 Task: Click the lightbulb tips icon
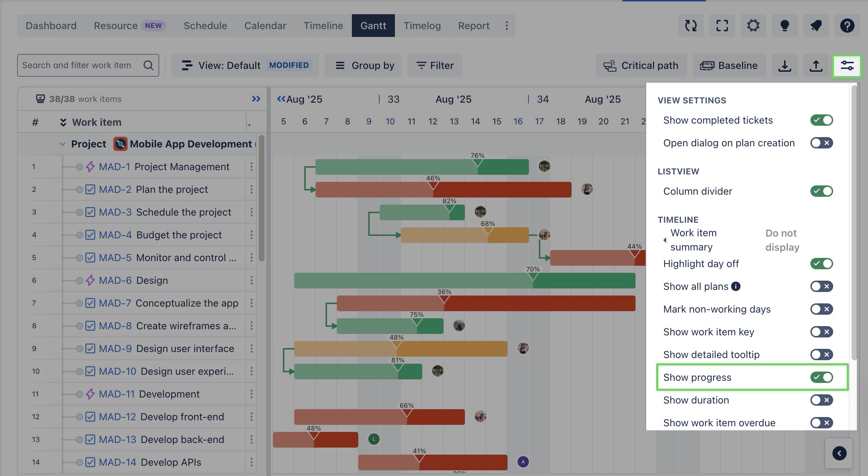[x=784, y=26]
